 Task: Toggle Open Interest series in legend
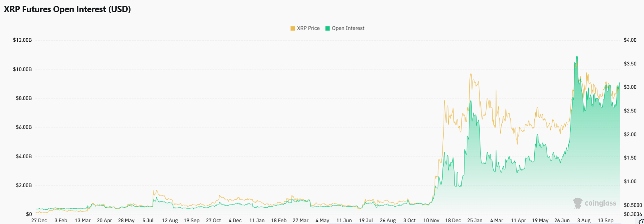348,28
